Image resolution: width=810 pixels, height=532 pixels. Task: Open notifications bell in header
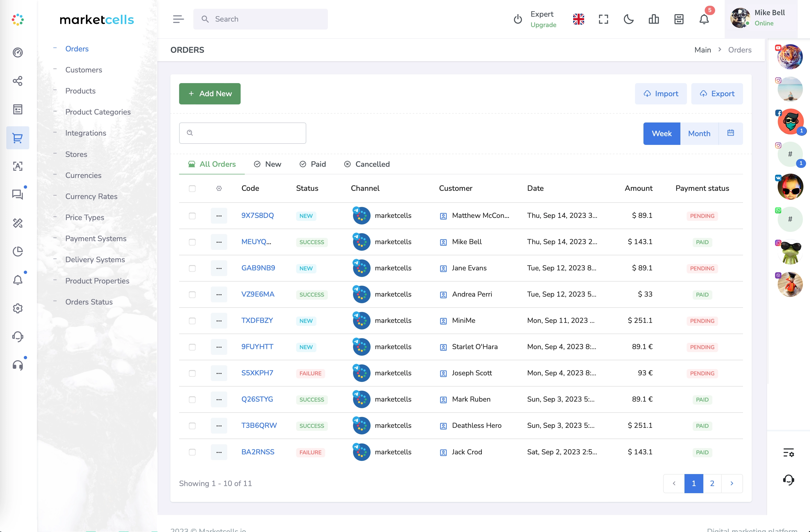(704, 19)
